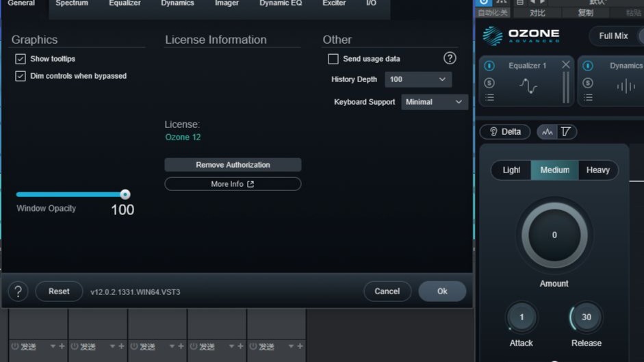Remove the Equalizer 1 module with X

[565, 64]
